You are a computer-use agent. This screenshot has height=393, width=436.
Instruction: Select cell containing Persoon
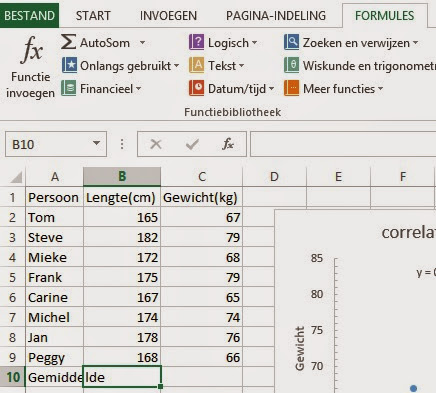point(54,197)
